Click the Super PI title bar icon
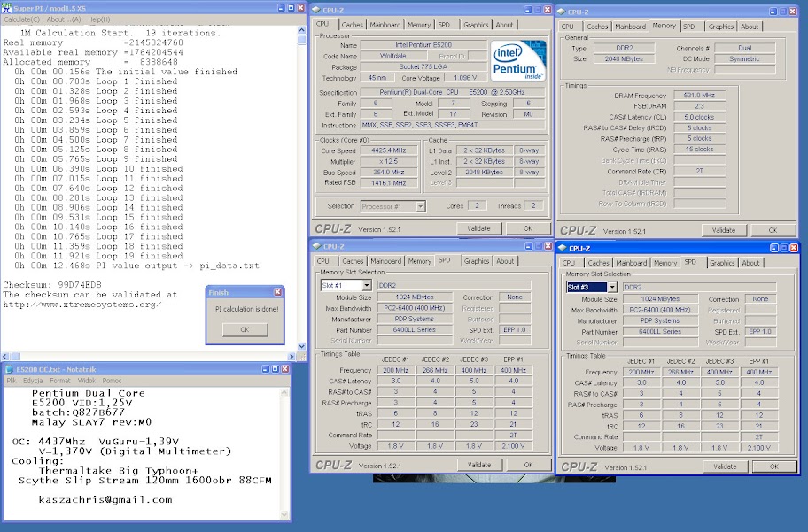Image resolution: width=808 pixels, height=532 pixels. point(7,8)
